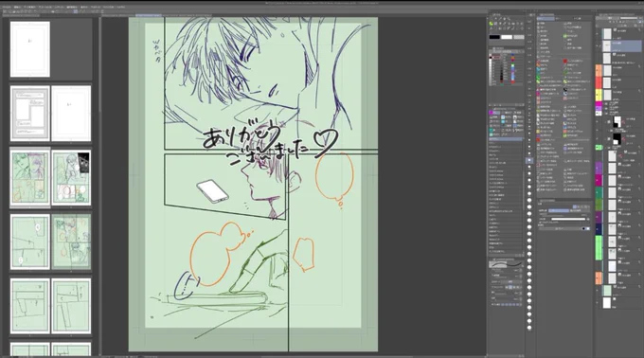The image size is (644, 358).
Task: Open the レイヤー (Layer) menu
Action: (x=59, y=7)
